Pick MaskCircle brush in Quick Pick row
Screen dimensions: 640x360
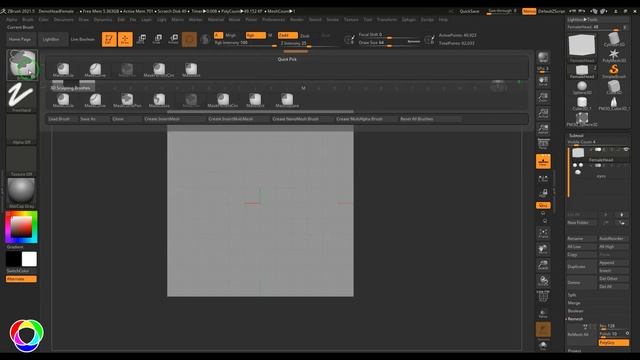point(63,70)
